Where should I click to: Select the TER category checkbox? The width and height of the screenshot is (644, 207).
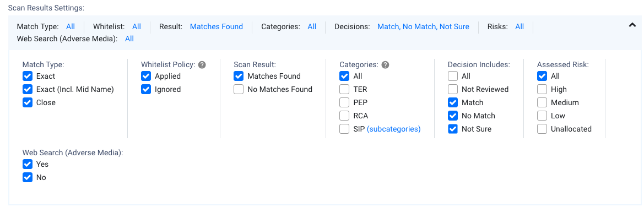(x=345, y=89)
